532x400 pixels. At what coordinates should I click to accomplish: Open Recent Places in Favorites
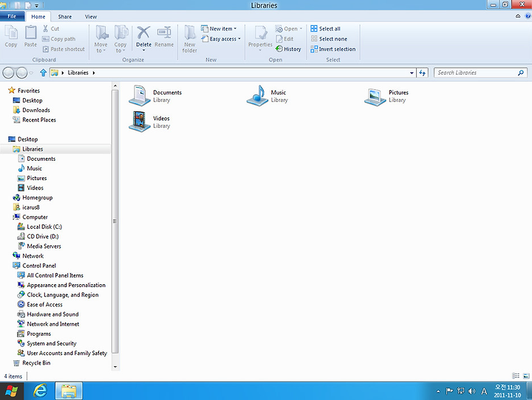pyautogui.click(x=39, y=120)
